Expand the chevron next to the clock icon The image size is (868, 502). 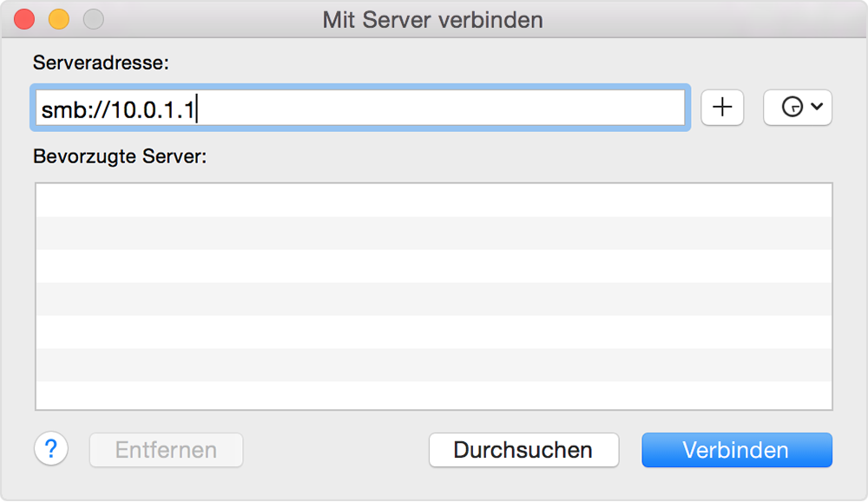pos(817,106)
